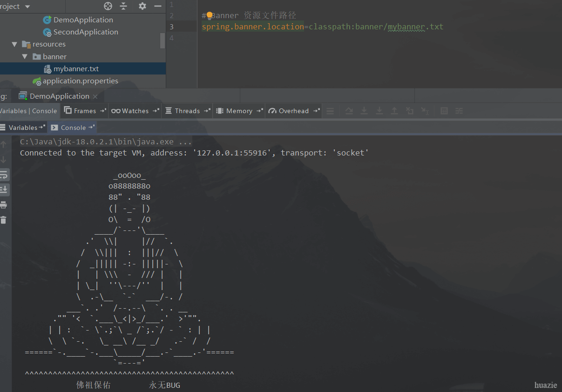562x392 pixels.
Task: Click the java.exe command line in console
Action: 106,142
